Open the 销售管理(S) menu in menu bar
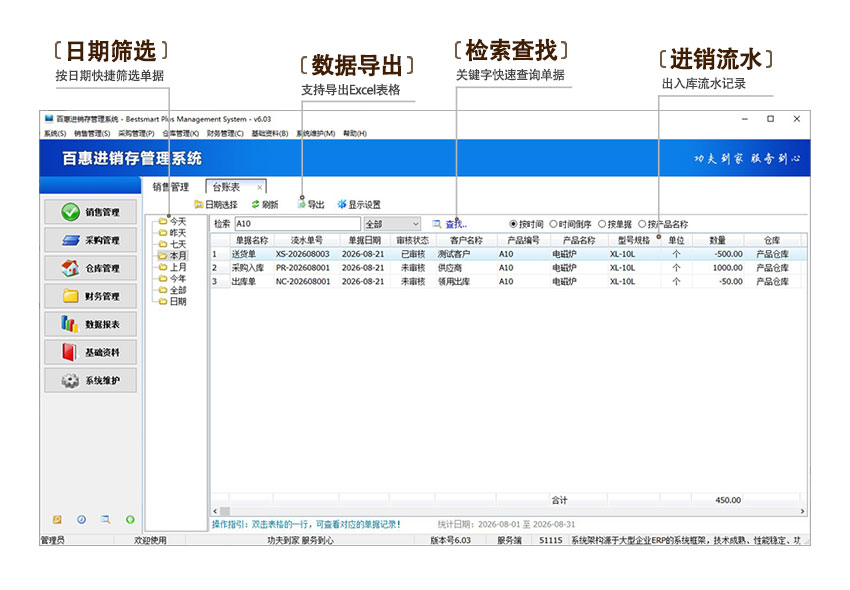The height and width of the screenshot is (590, 850). 92,133
